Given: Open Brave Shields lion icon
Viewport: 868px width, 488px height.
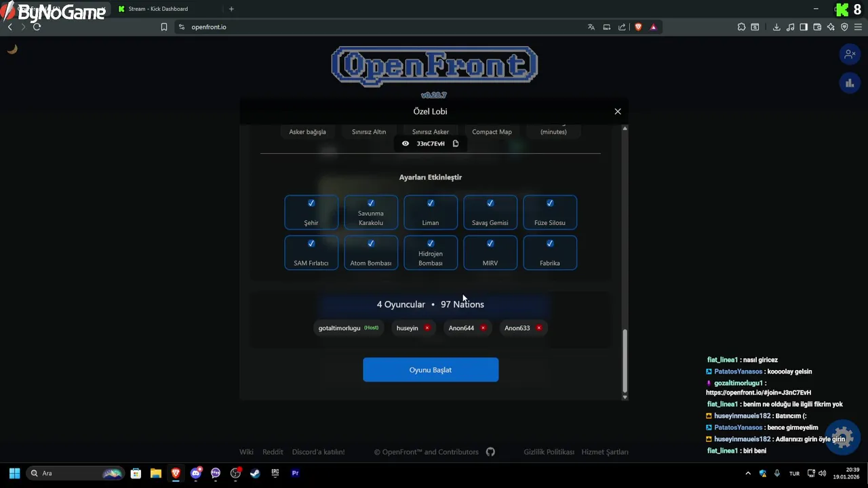Looking at the screenshot, I should [638, 27].
